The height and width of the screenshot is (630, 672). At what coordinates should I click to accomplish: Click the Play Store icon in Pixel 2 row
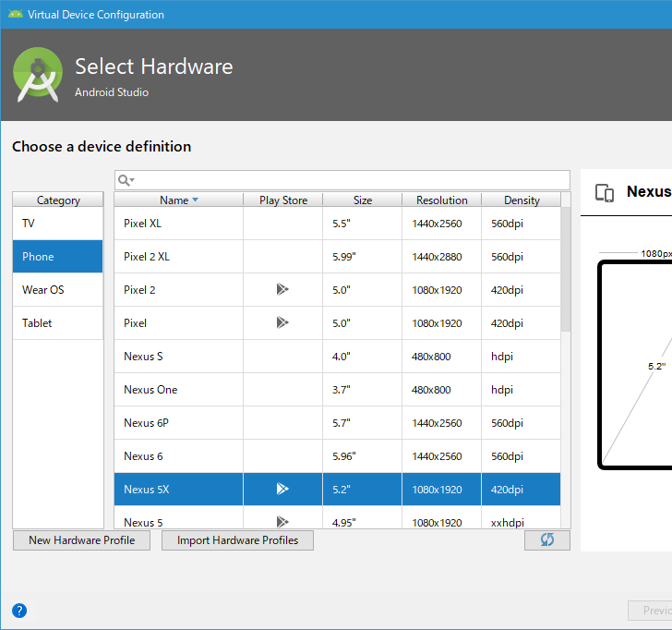(282, 289)
